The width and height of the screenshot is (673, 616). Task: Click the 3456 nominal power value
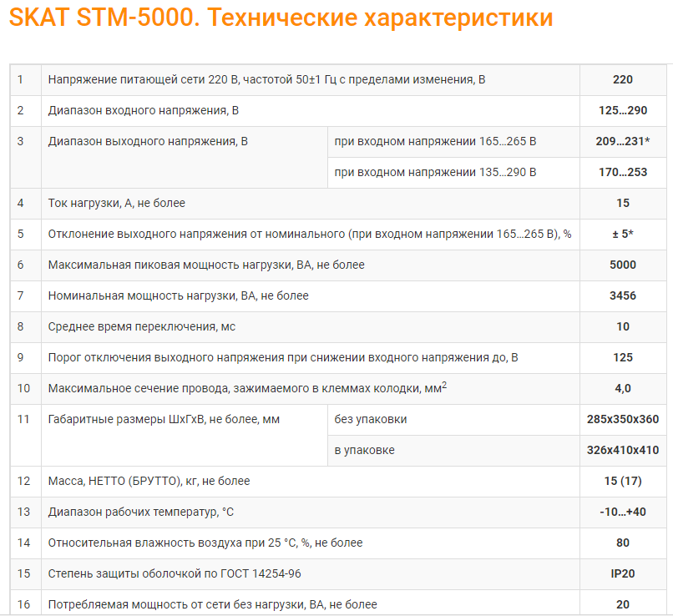(622, 295)
